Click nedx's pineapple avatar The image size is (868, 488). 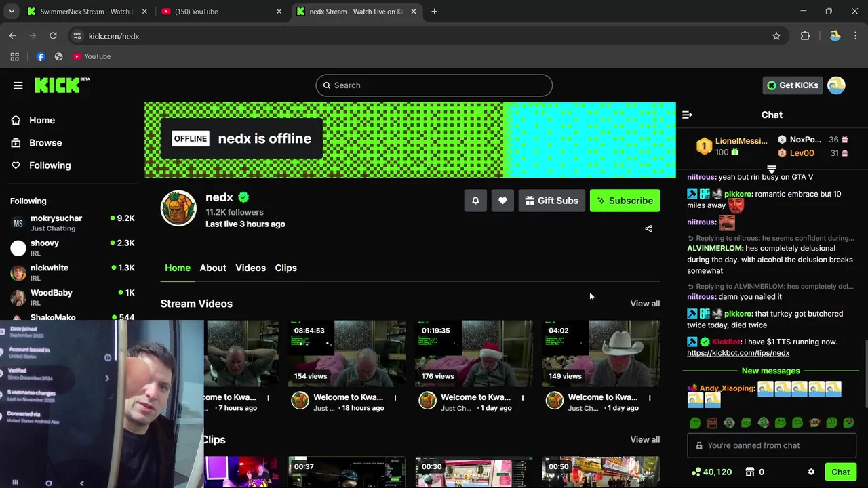coord(178,209)
